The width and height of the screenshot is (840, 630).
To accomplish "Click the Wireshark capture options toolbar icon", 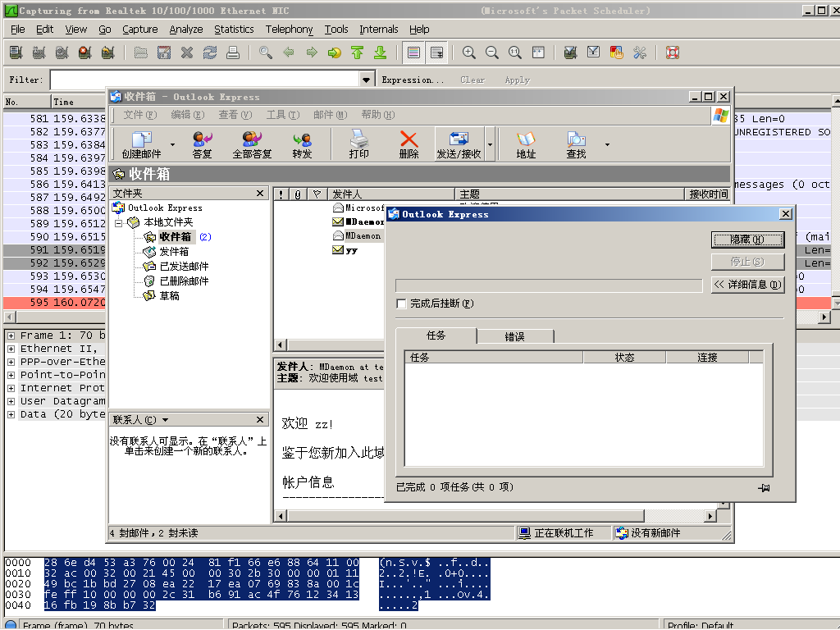I will click(39, 52).
